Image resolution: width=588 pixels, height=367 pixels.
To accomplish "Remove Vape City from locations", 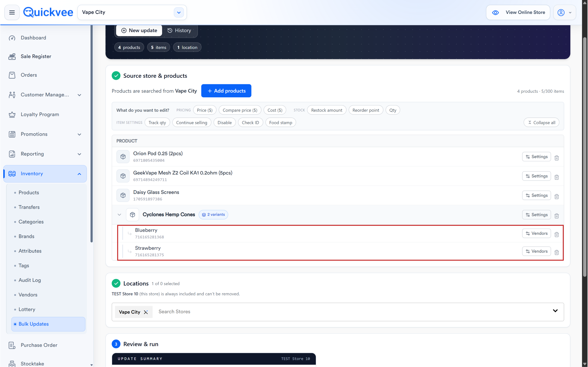I will (146, 312).
